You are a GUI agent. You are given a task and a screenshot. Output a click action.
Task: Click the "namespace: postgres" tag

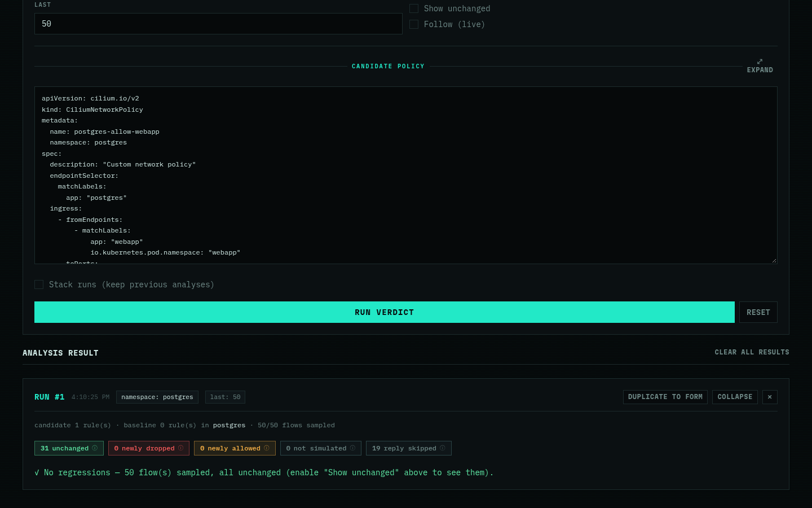(x=157, y=397)
